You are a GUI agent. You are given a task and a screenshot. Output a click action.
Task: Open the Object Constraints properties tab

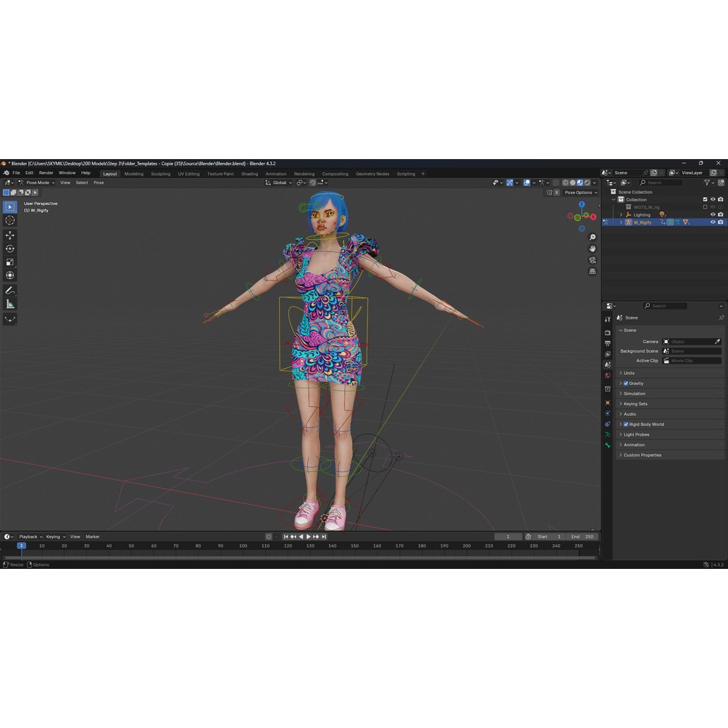pyautogui.click(x=607, y=424)
